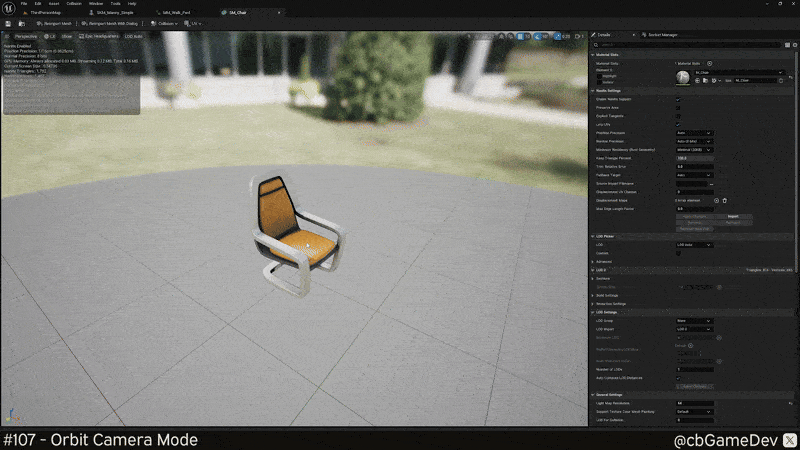Screen dimensions: 800x450
Task: Click use selected asset icon for material
Action: tap(697, 81)
